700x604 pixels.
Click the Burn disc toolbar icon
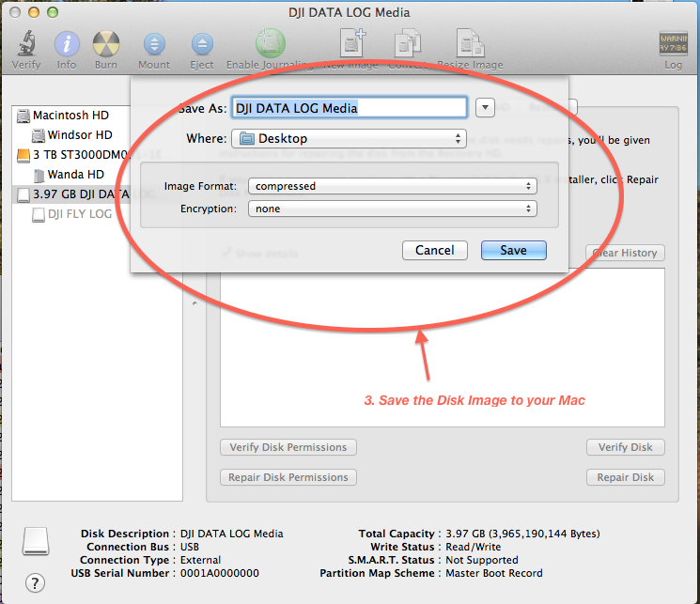(x=106, y=44)
